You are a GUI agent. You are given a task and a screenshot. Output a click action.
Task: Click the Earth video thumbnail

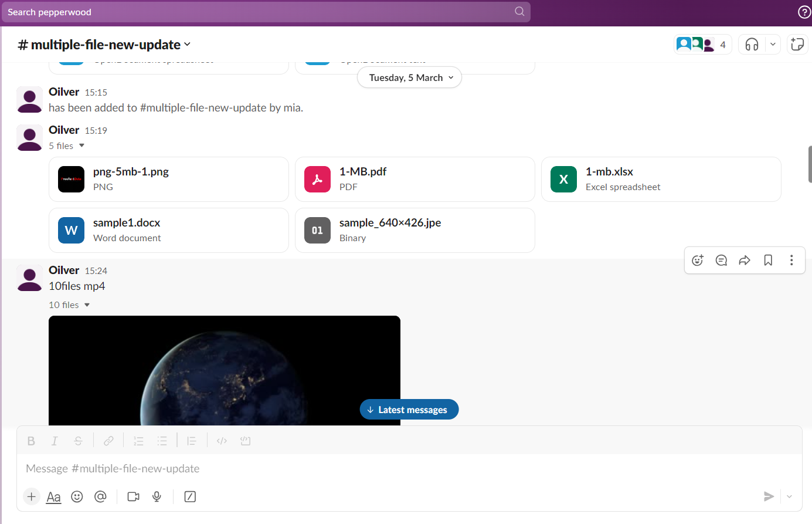point(224,370)
